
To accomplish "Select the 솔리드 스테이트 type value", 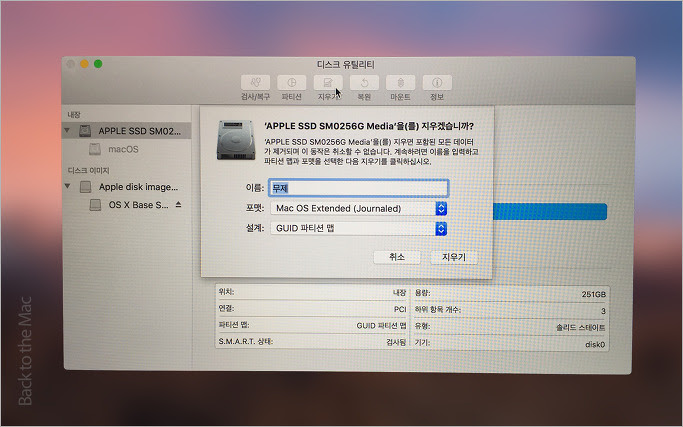I will point(581,327).
